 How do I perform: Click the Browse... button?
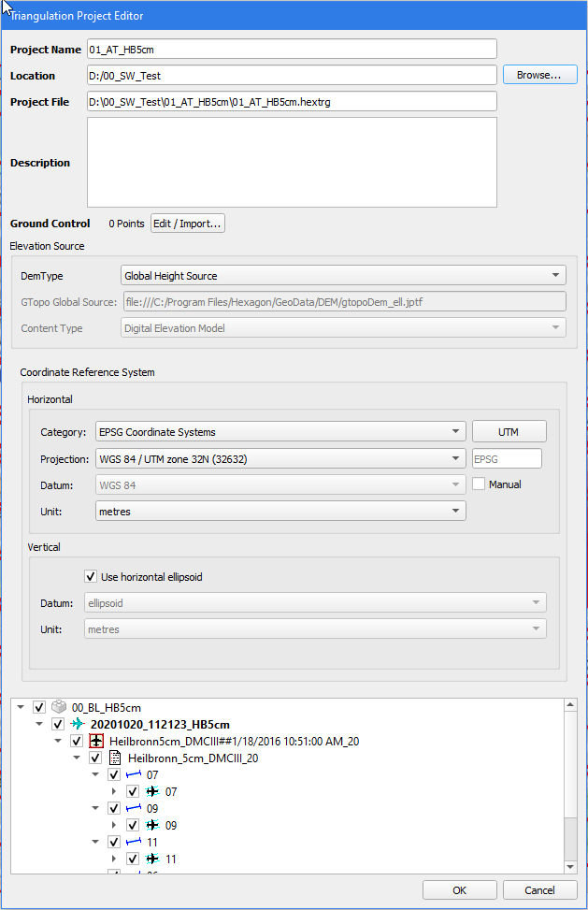pyautogui.click(x=539, y=75)
